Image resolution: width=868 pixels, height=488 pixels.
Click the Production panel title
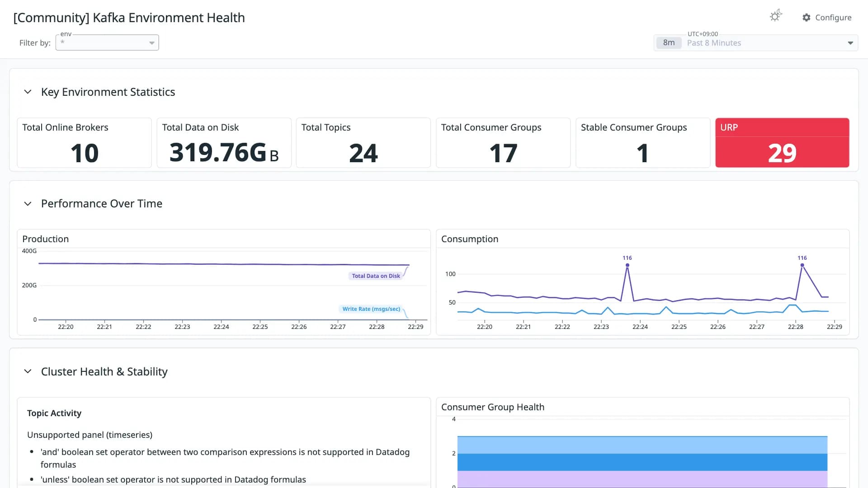coord(46,239)
